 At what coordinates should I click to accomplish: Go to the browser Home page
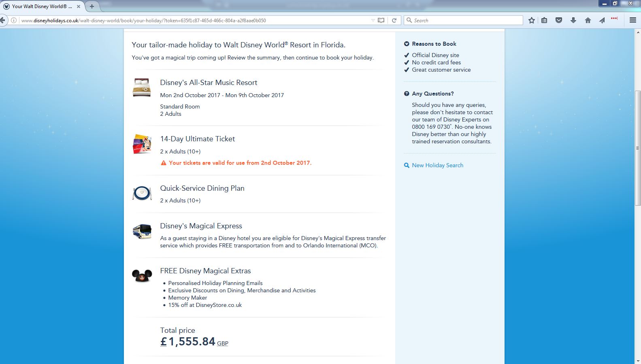pos(588,20)
